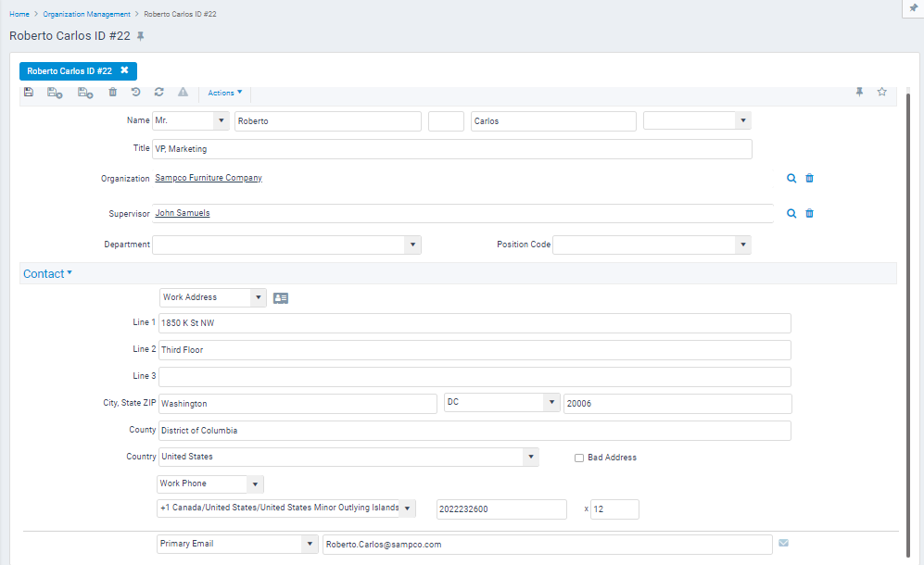Remove the Supervisor using its trash icon

[809, 213]
